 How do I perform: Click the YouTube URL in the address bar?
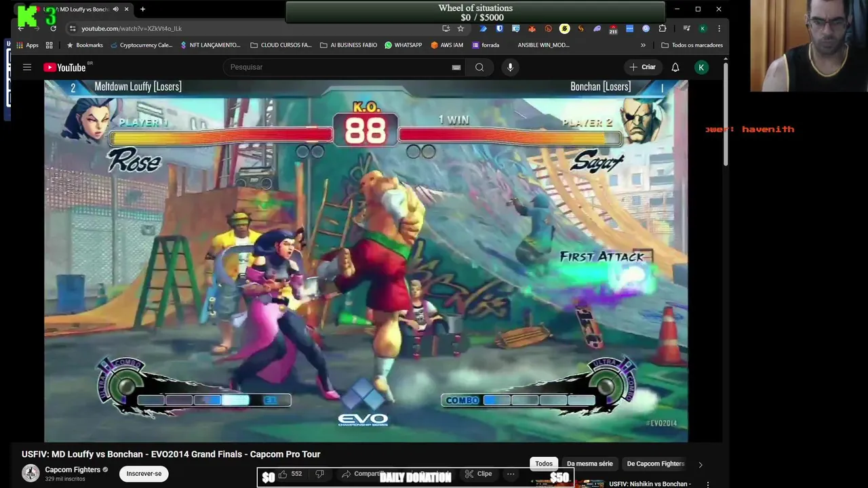(x=132, y=28)
